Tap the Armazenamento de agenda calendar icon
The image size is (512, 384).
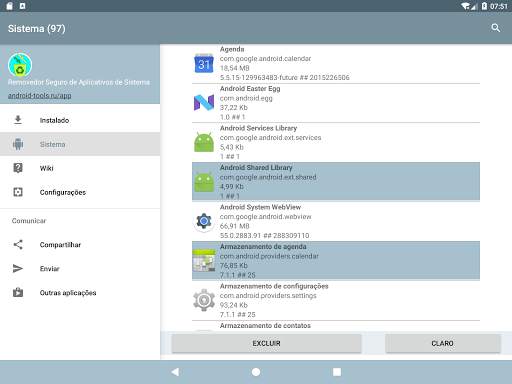[x=204, y=260]
